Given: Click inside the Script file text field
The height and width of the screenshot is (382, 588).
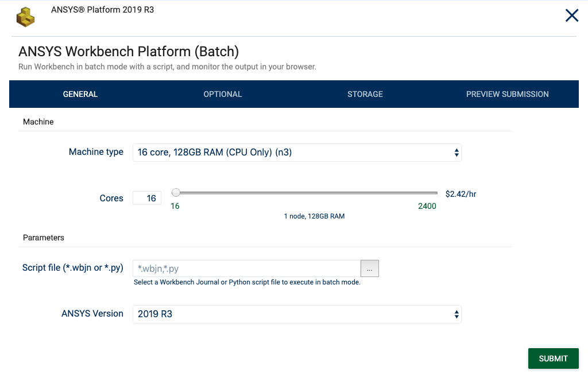Looking at the screenshot, I should pos(247,268).
